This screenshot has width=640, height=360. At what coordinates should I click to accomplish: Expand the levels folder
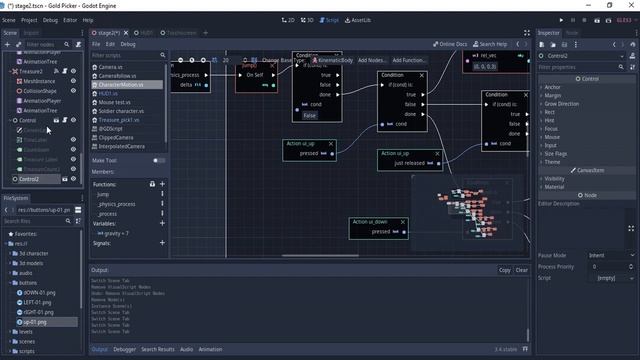coord(10,332)
